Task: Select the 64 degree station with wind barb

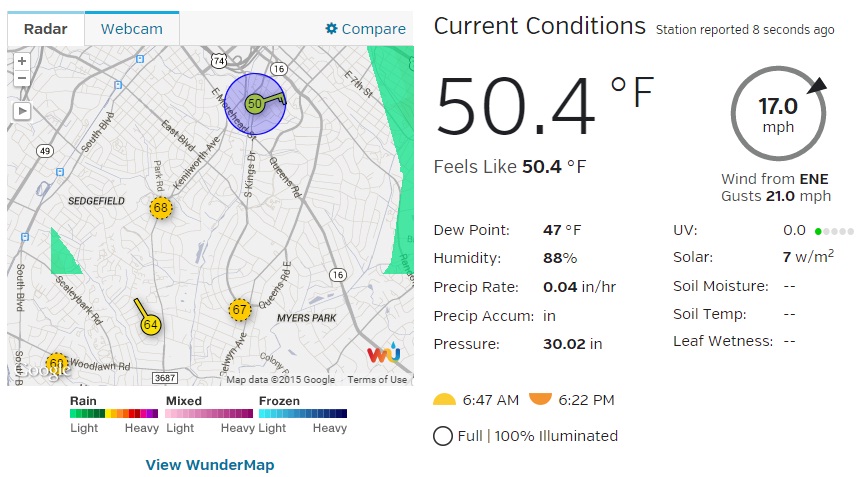Action: click(x=150, y=324)
